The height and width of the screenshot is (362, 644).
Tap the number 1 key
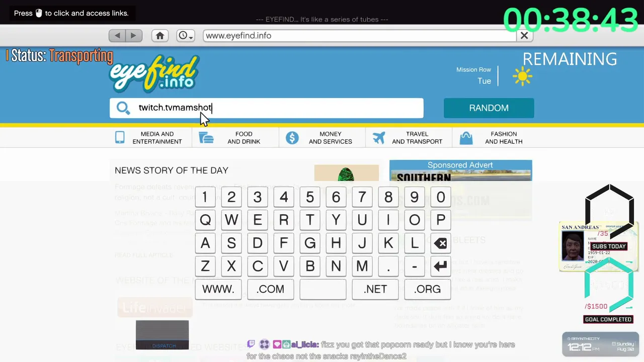pyautogui.click(x=205, y=197)
